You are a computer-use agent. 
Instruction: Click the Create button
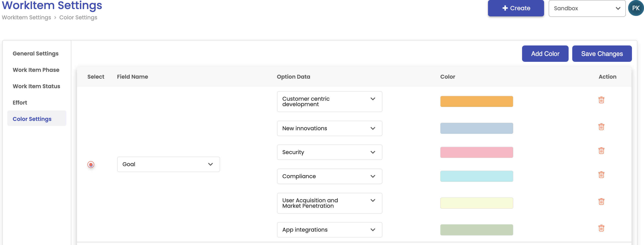tap(515, 8)
